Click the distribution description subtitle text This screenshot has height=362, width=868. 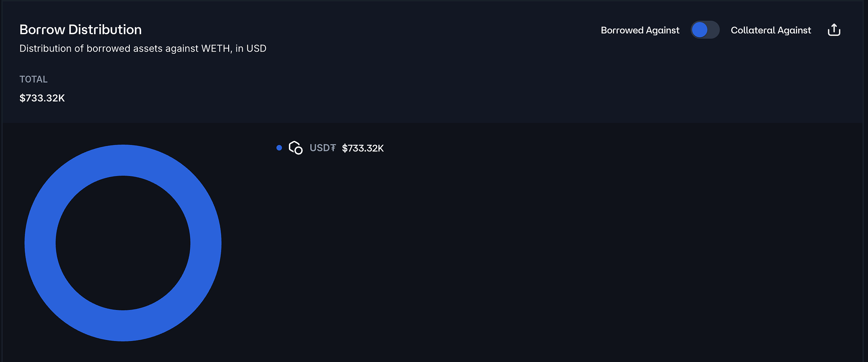tap(143, 49)
